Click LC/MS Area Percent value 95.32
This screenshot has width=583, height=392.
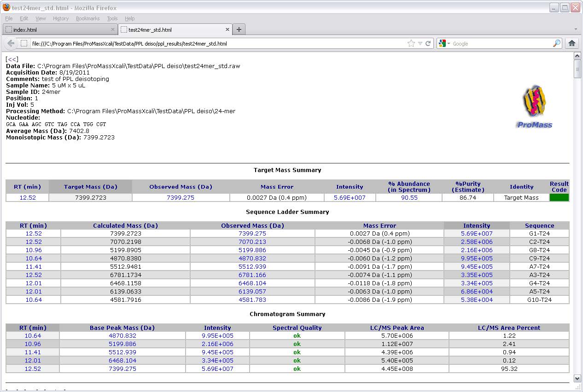(x=509, y=369)
